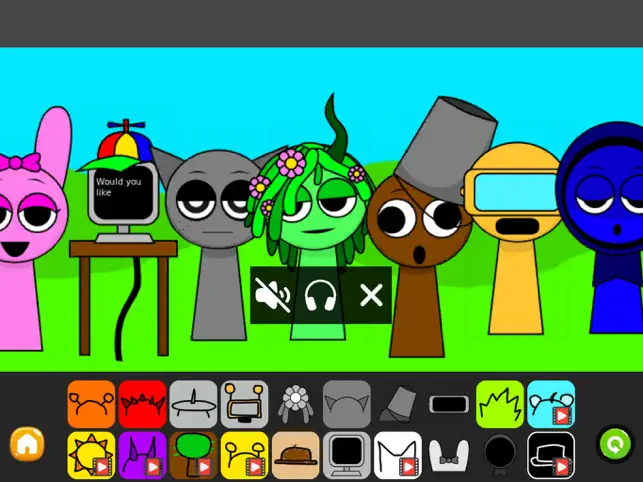Screen dimensions: 643x482
Task: Pick the red spiky character icon
Action: pyautogui.click(x=142, y=404)
